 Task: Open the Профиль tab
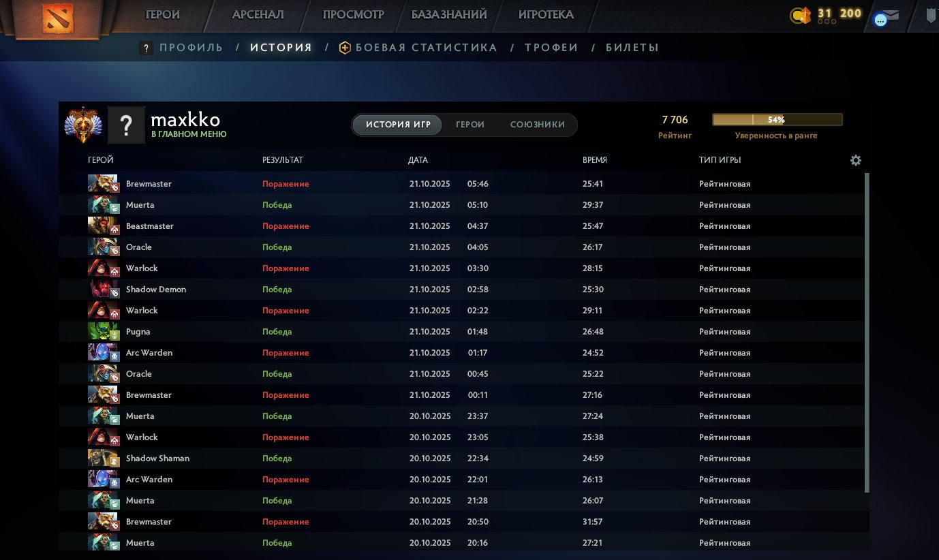(x=191, y=48)
